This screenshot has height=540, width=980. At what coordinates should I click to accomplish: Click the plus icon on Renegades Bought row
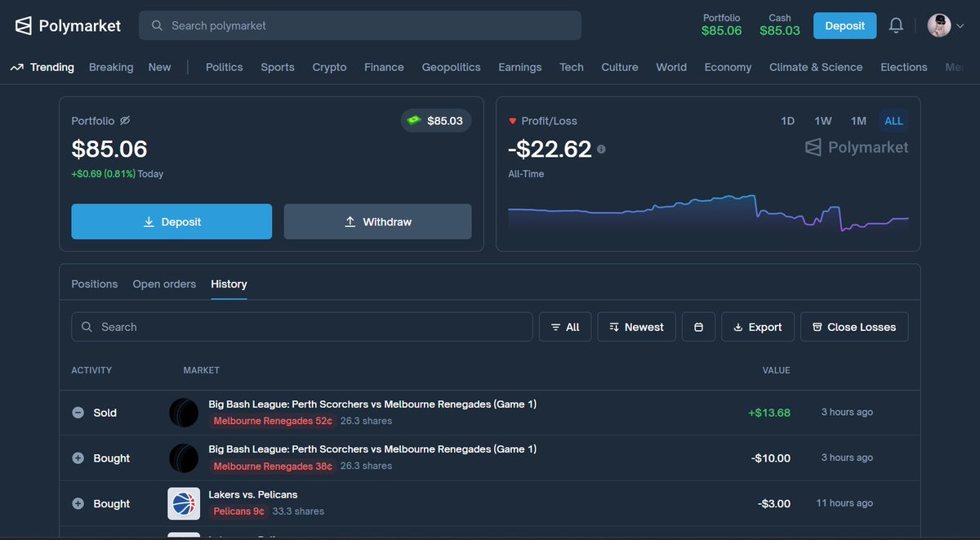[78, 458]
